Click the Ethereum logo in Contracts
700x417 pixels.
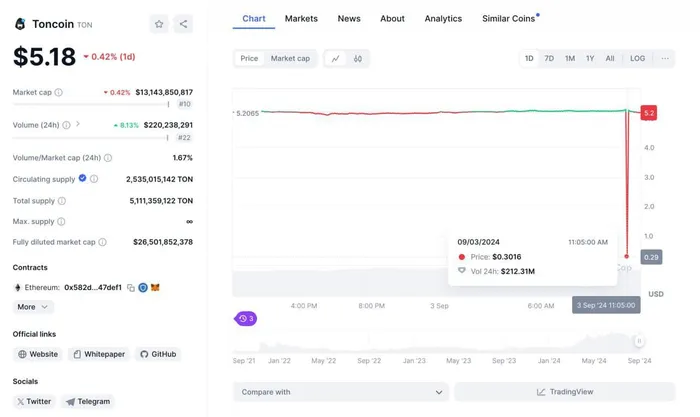coord(18,288)
